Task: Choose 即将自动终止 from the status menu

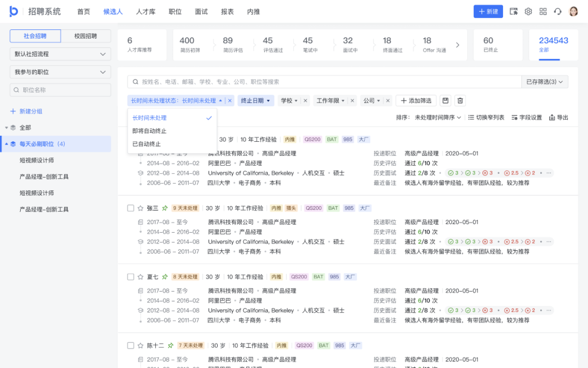Action: 150,131
